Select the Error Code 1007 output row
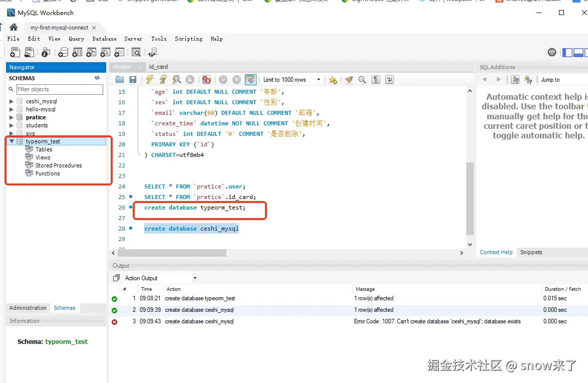The width and height of the screenshot is (588, 383). (x=349, y=321)
